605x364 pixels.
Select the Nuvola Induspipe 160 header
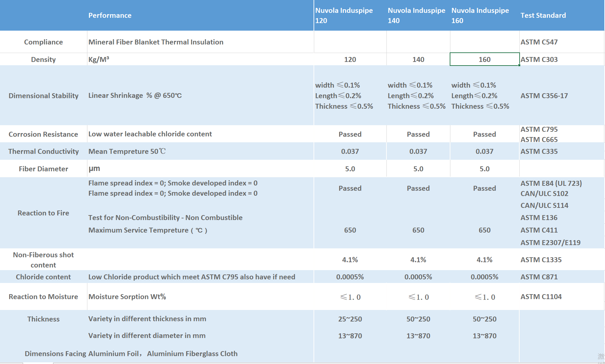click(480, 15)
